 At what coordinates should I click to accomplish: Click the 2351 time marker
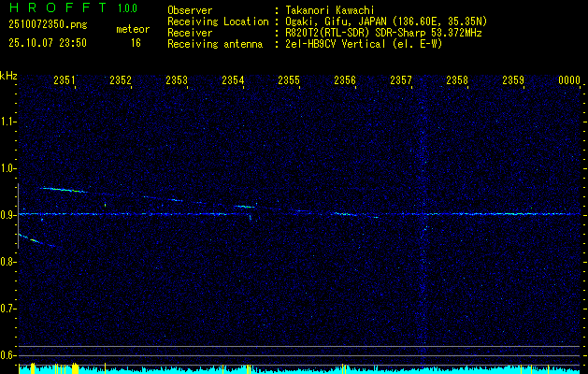65,80
